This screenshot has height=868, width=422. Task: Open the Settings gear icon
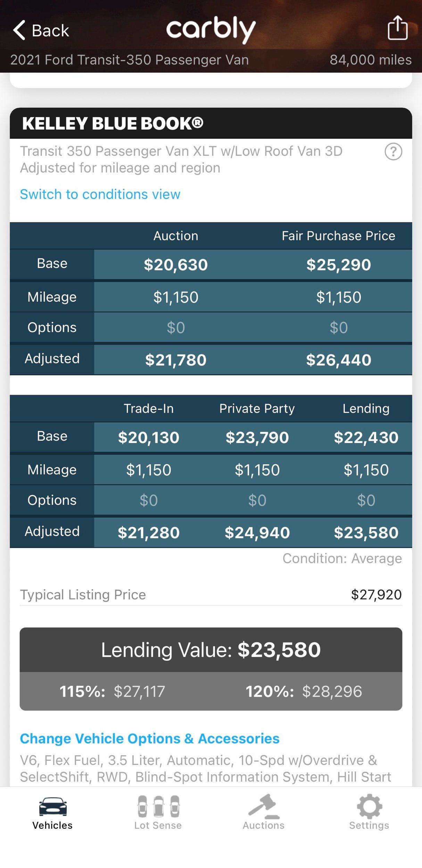click(x=369, y=806)
